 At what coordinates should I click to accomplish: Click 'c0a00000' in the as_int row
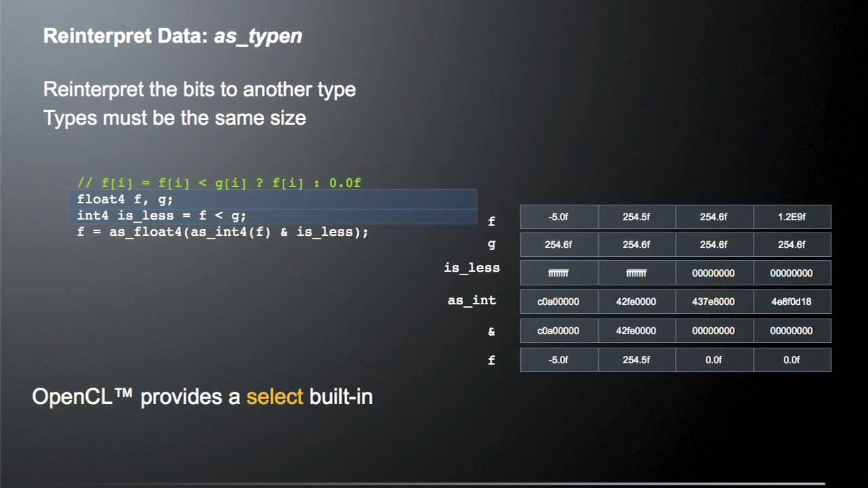coord(559,302)
